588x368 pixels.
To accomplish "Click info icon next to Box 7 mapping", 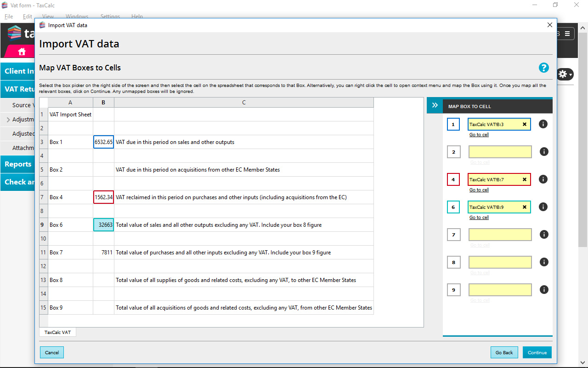I will tap(544, 235).
